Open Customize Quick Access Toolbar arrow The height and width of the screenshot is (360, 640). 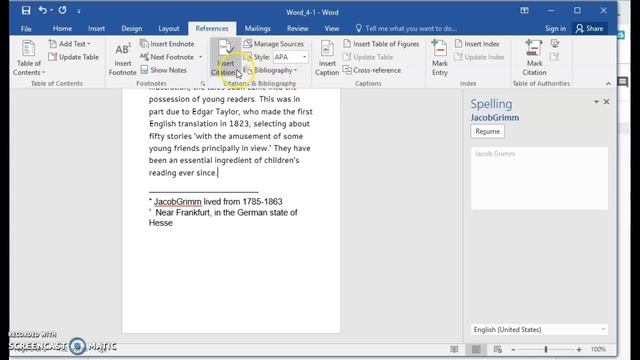point(79,11)
